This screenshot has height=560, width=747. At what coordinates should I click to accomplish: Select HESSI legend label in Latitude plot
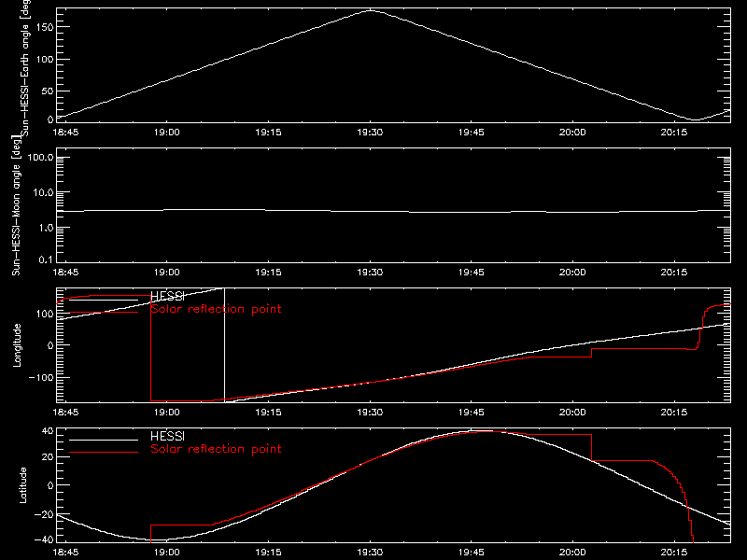[167, 436]
